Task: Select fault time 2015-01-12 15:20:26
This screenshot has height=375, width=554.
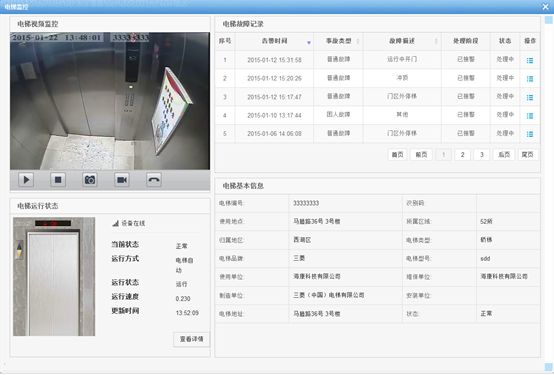Action: point(274,78)
